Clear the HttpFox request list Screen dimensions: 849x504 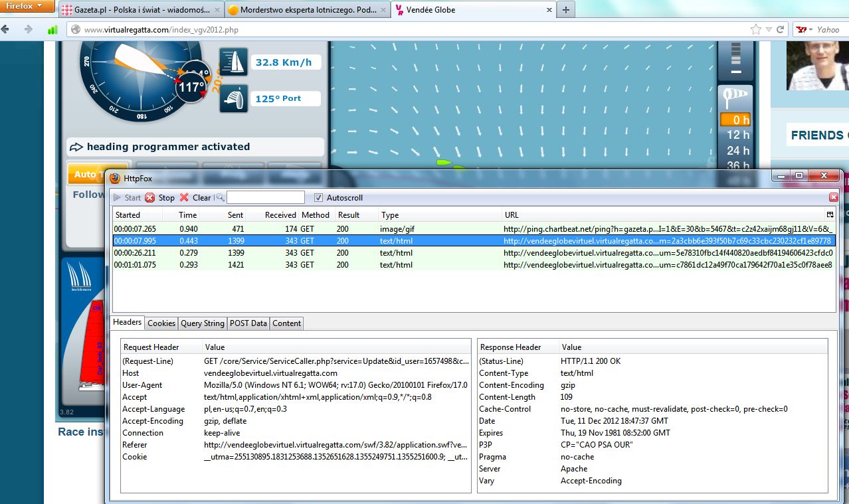[x=185, y=198]
